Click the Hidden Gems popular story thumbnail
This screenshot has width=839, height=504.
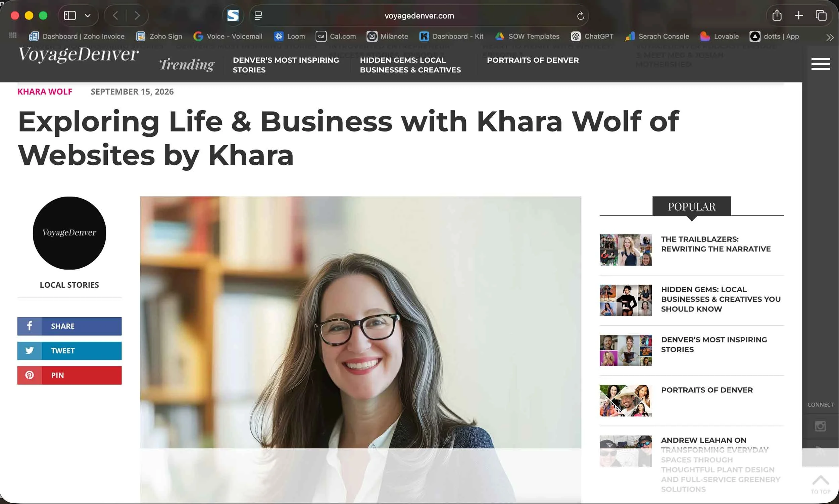[626, 300]
